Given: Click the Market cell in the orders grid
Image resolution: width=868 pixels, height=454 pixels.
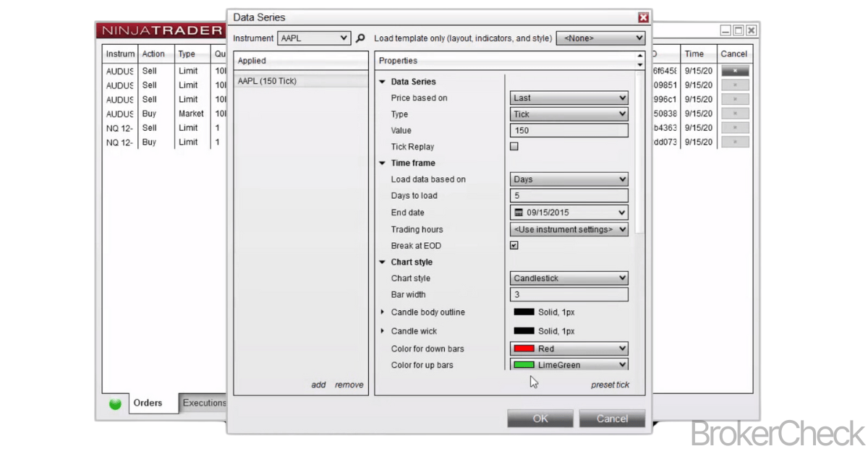Looking at the screenshot, I should (x=192, y=113).
